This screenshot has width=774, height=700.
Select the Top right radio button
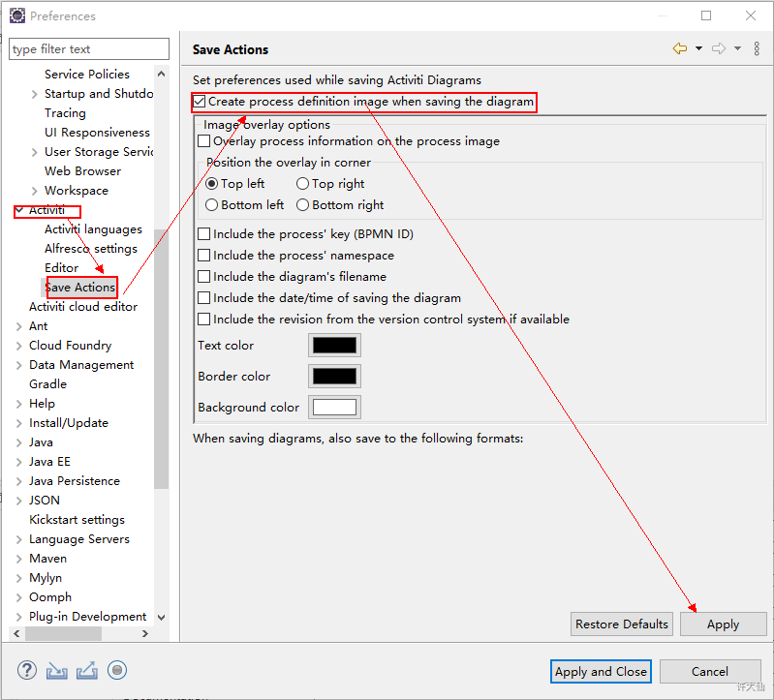pos(302,184)
